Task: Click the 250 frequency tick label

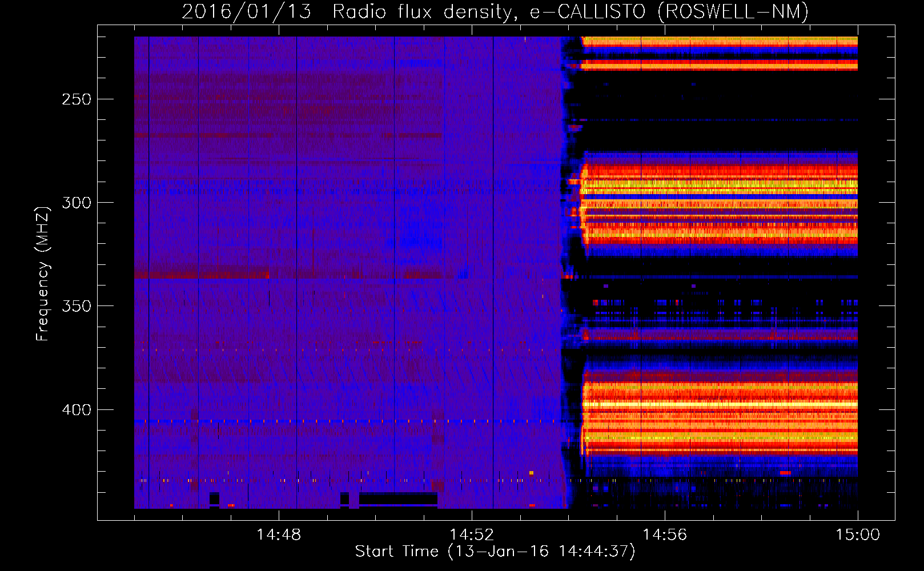Action: pos(77,99)
